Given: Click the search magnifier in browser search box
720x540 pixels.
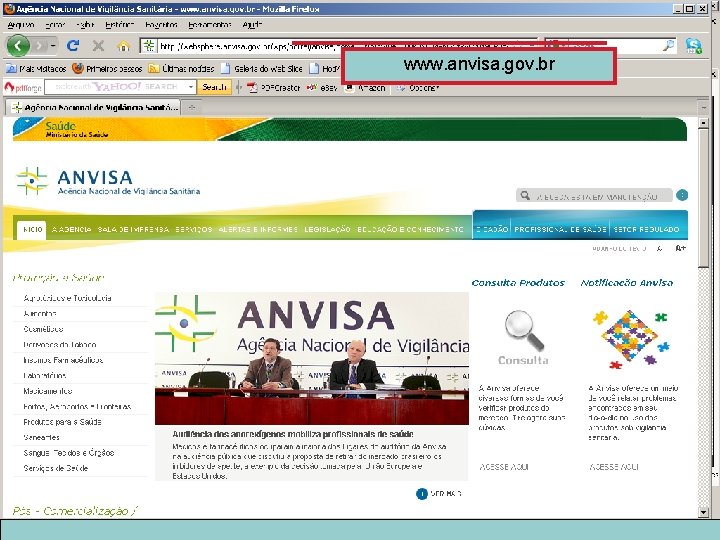Looking at the screenshot, I should [668, 45].
